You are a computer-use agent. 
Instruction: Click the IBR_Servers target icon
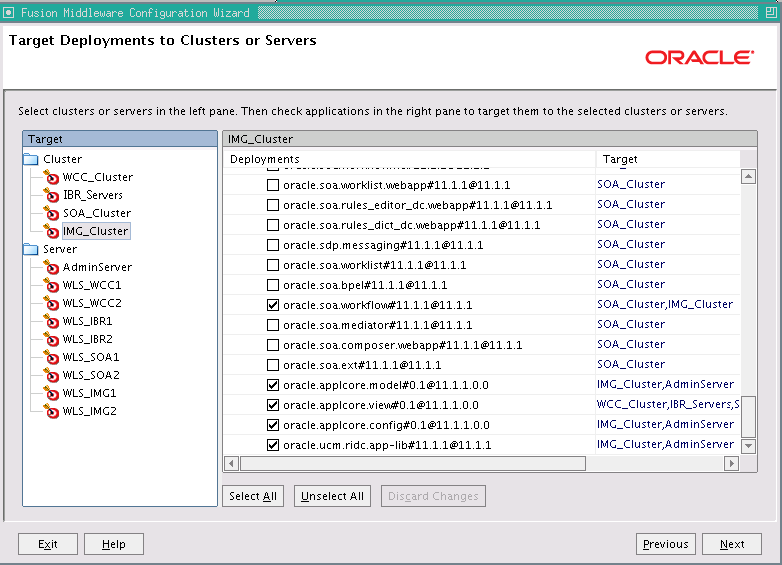51,195
